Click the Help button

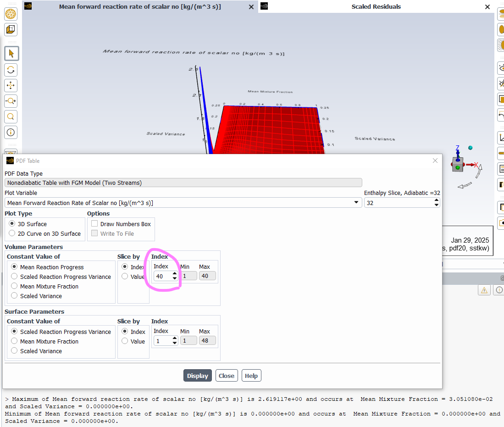[251, 376]
